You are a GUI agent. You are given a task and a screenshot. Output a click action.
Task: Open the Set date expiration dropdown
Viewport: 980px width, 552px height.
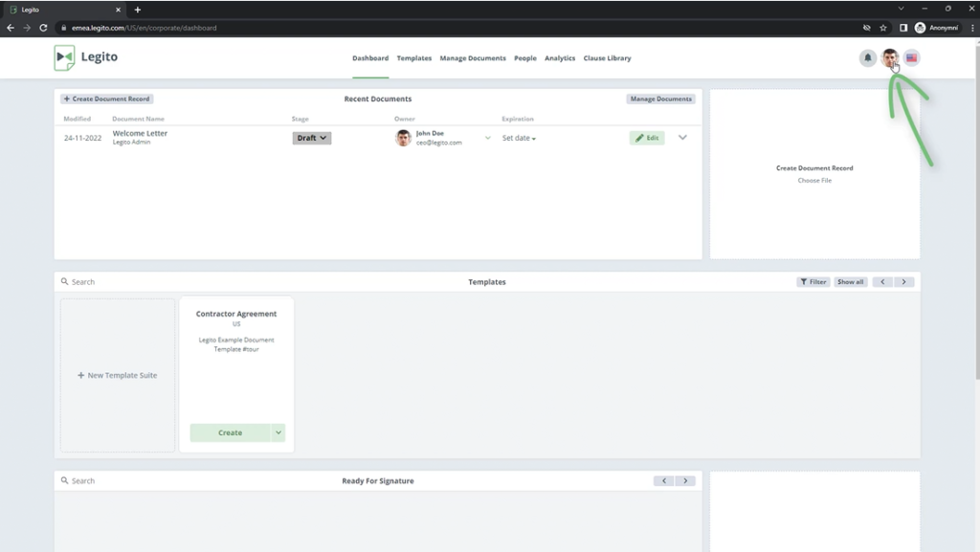tap(519, 139)
